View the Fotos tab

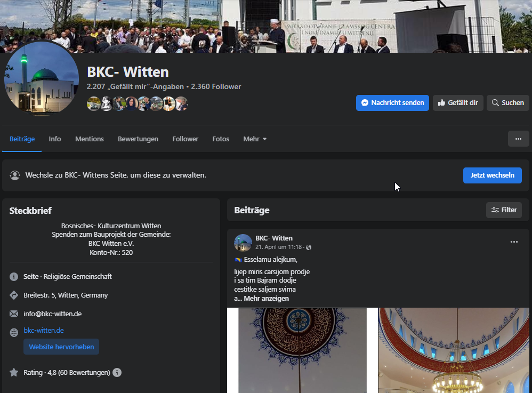[x=221, y=139]
